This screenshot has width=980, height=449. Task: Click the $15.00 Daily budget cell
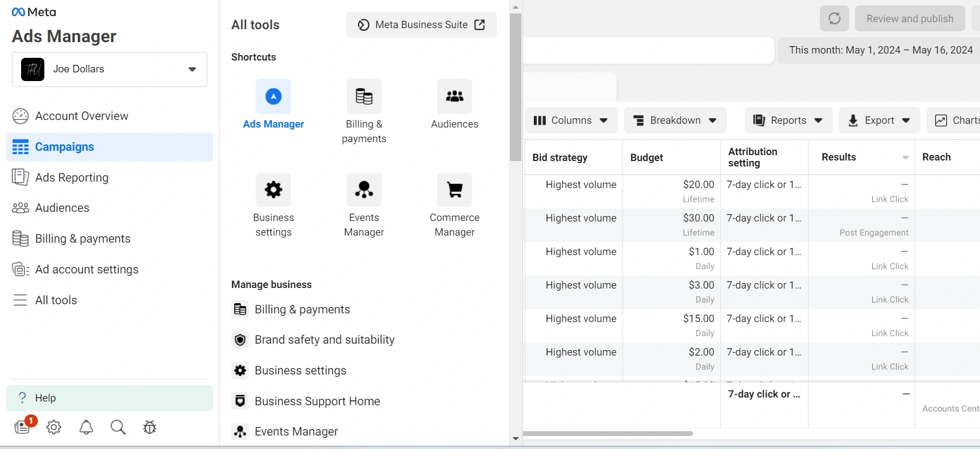pos(671,326)
